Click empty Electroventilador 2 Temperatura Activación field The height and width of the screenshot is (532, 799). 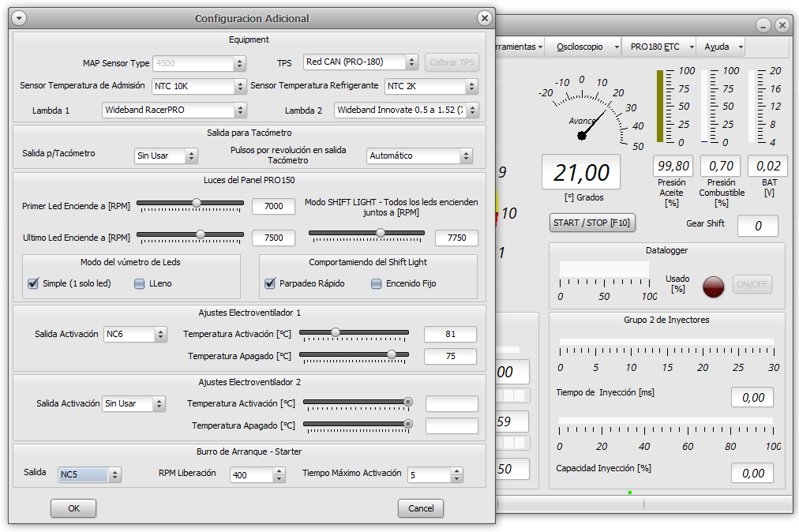pos(452,403)
